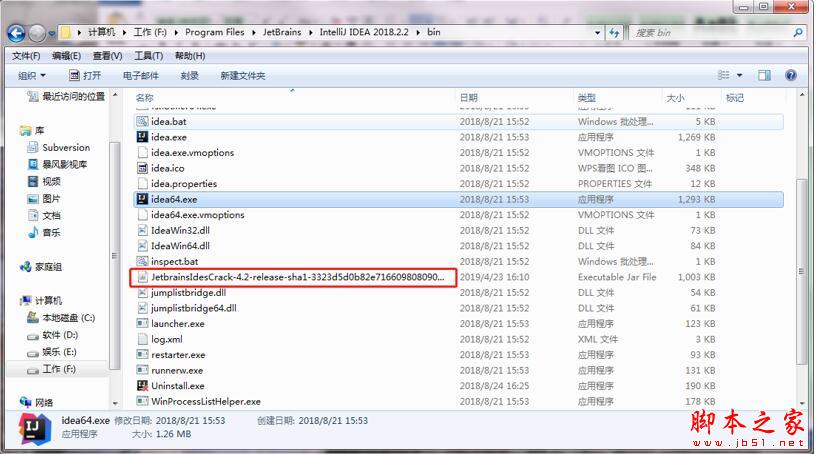816x454 pixels.
Task: Select 音乐 library in sidebar
Action: click(x=44, y=232)
